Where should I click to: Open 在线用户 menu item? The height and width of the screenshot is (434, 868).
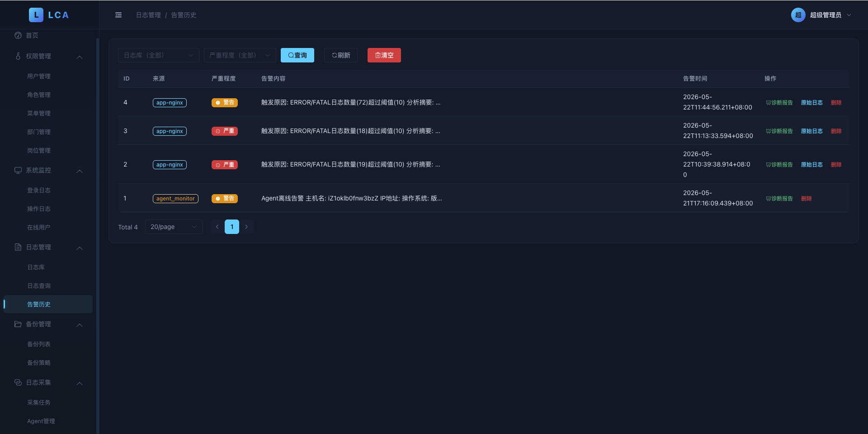[x=48, y=227]
